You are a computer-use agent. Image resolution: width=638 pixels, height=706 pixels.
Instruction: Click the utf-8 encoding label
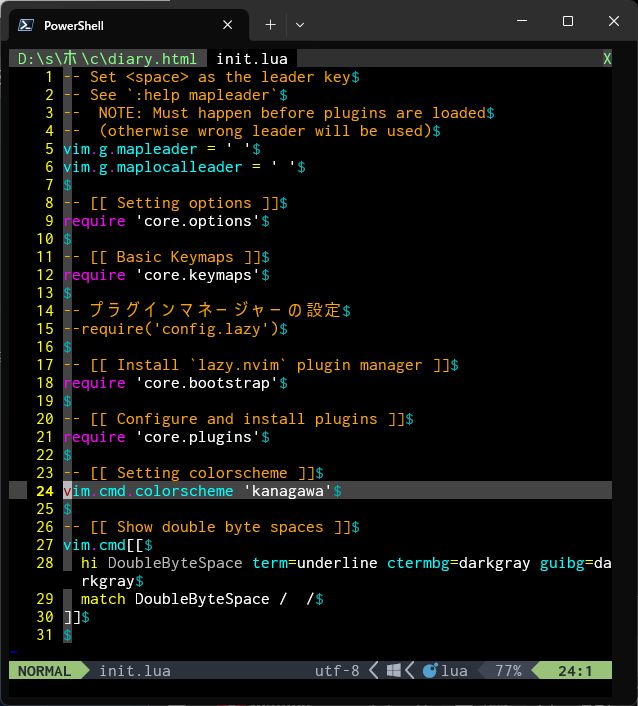337,671
